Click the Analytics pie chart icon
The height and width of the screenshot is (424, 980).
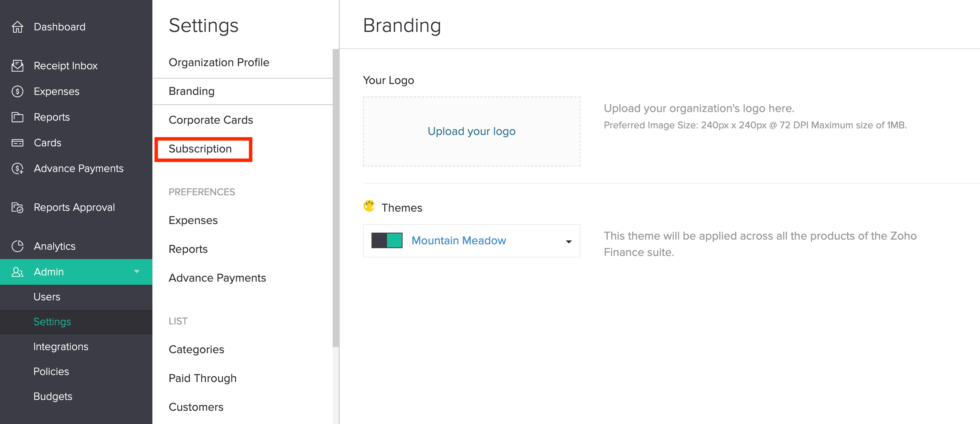click(x=17, y=246)
